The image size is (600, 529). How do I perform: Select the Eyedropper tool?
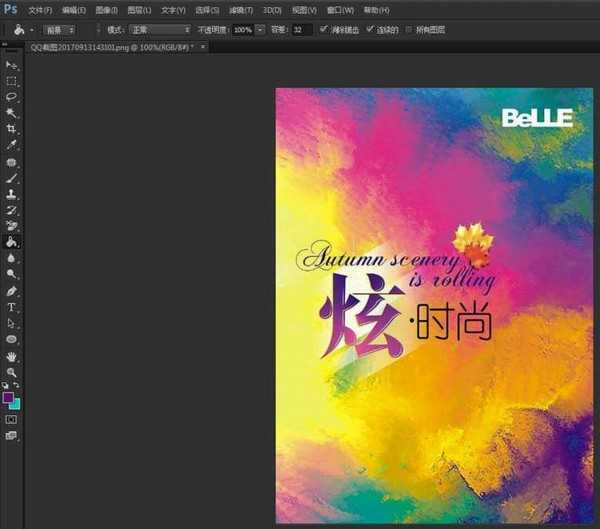[x=12, y=145]
